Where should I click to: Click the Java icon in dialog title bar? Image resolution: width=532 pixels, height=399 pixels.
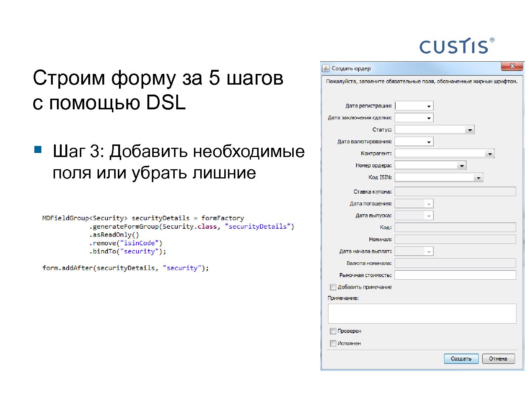point(326,68)
